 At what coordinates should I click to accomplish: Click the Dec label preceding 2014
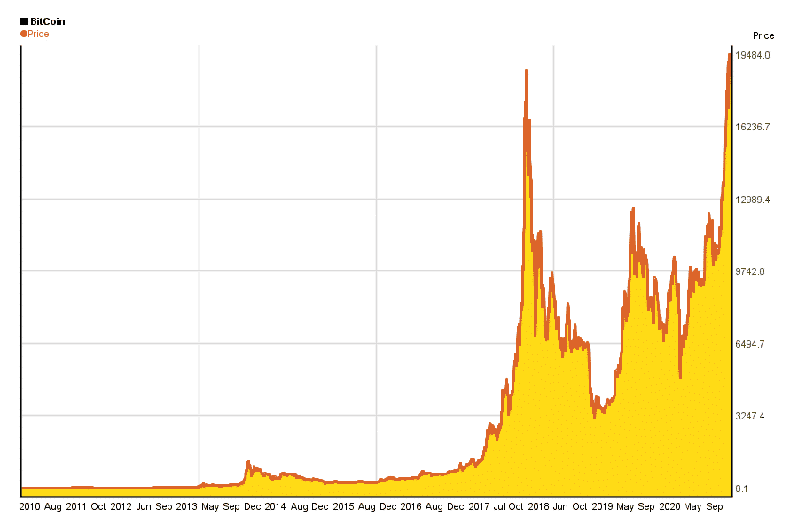pyautogui.click(x=253, y=506)
